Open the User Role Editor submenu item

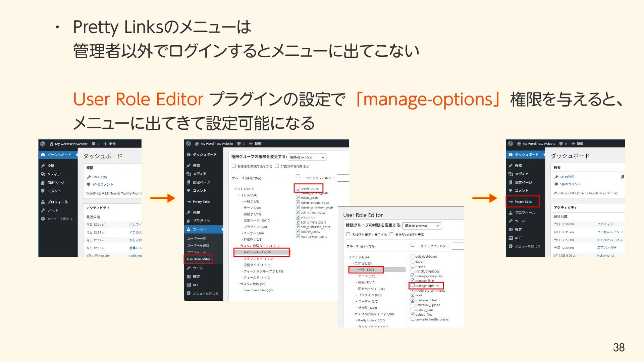198,259
